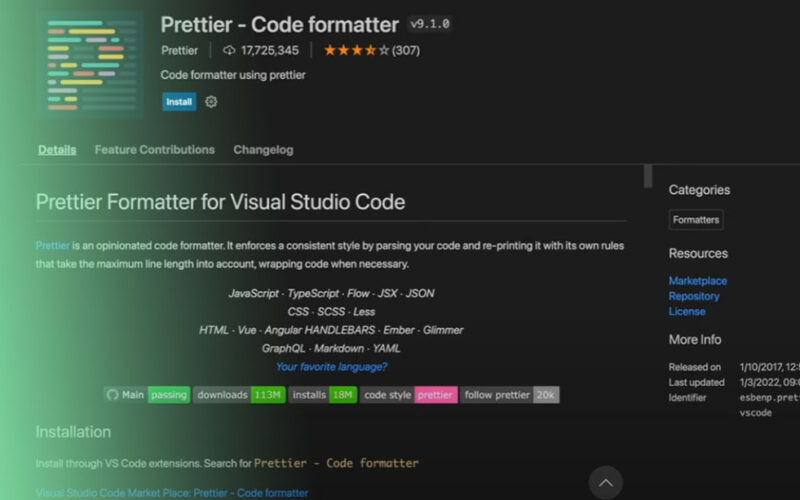The width and height of the screenshot is (800, 500).
Task: Open the Details tab
Action: tap(57, 149)
